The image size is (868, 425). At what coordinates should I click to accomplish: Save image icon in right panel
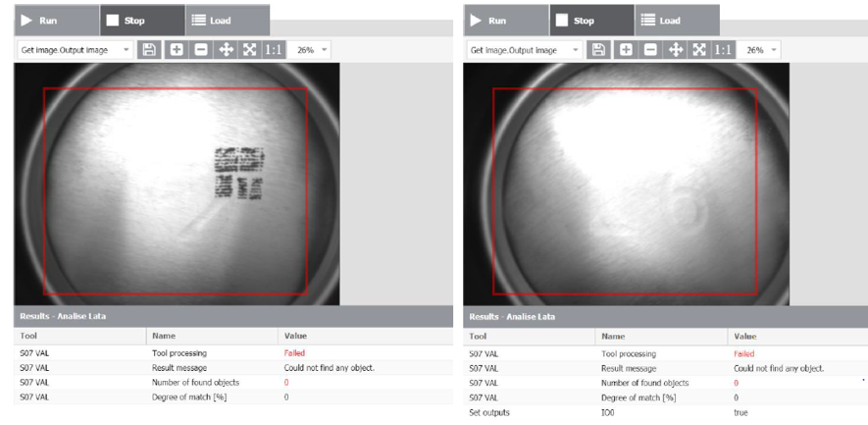click(x=598, y=50)
